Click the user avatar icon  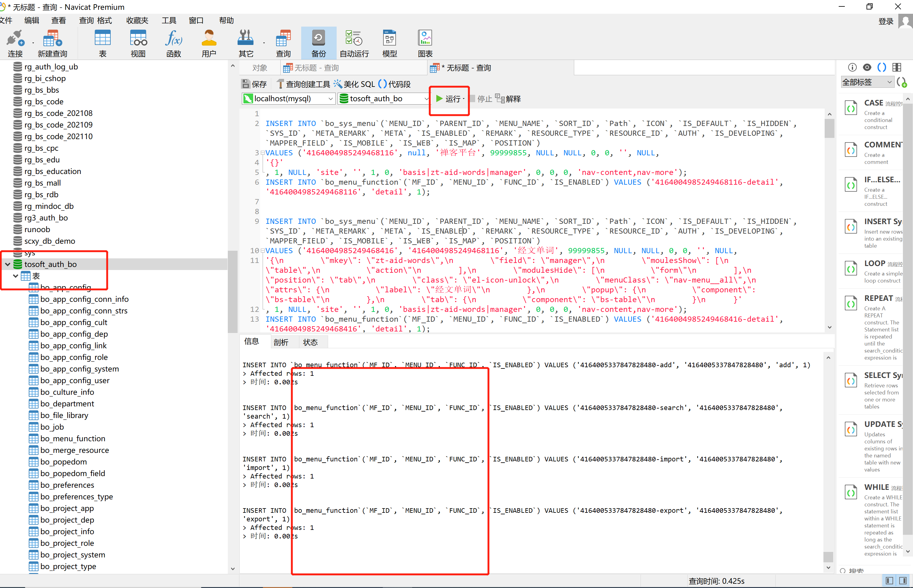pyautogui.click(x=905, y=21)
